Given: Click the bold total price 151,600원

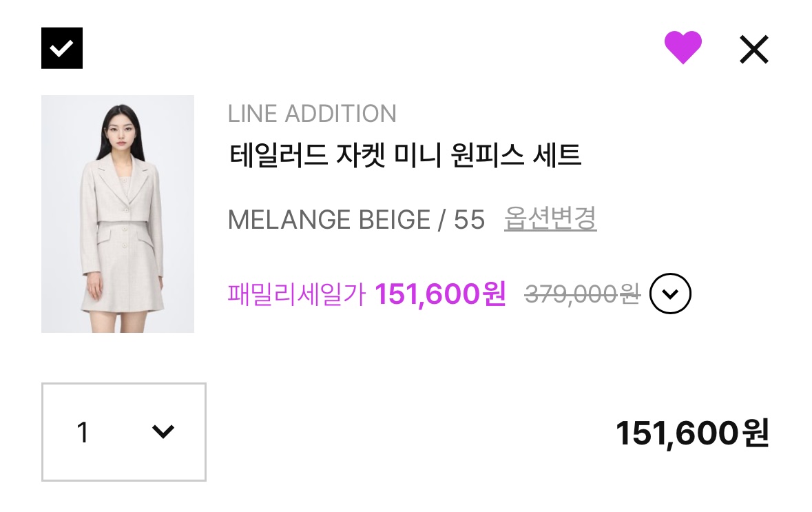Looking at the screenshot, I should (691, 433).
